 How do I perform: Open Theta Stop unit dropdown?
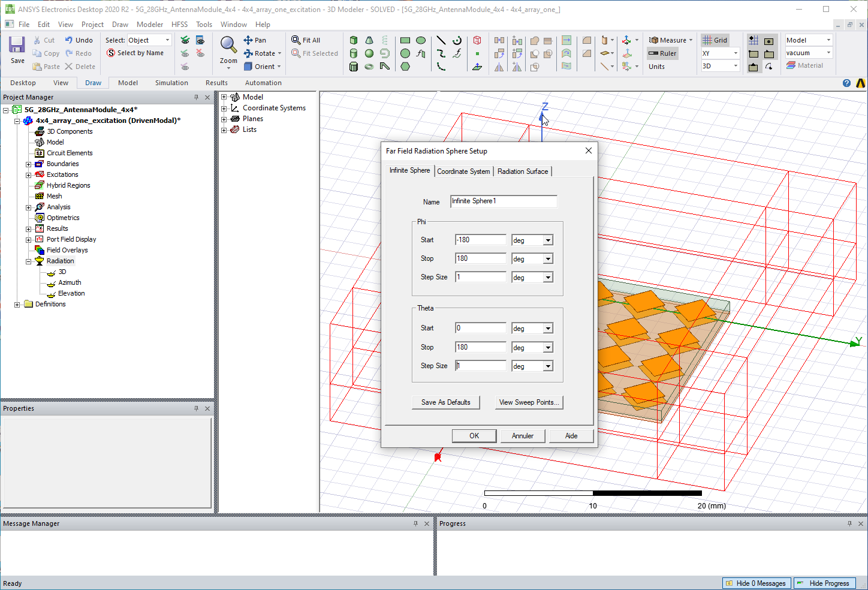[x=548, y=348]
